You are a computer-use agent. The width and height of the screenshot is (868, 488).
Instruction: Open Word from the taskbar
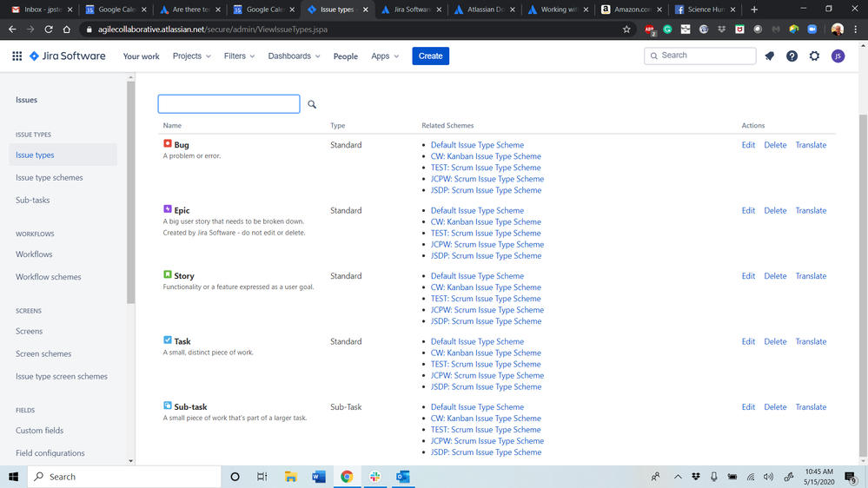319,477
